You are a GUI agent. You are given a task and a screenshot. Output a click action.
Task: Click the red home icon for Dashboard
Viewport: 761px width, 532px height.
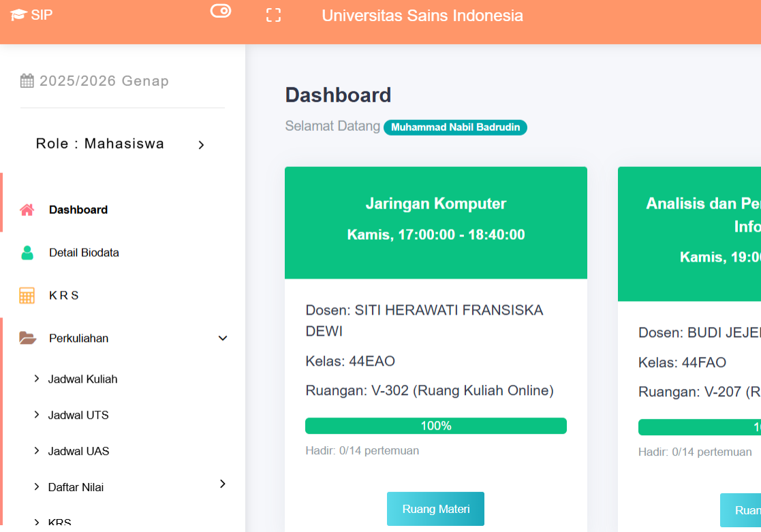27,210
